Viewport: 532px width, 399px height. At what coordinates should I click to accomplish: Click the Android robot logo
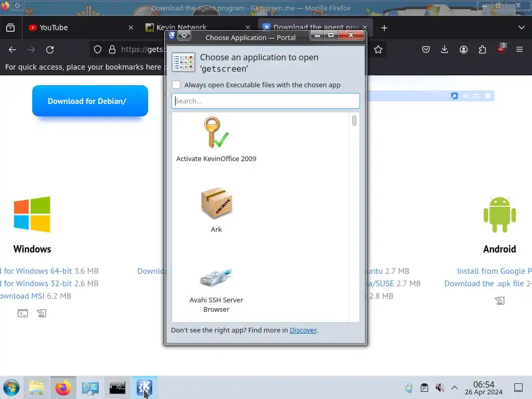(x=499, y=215)
